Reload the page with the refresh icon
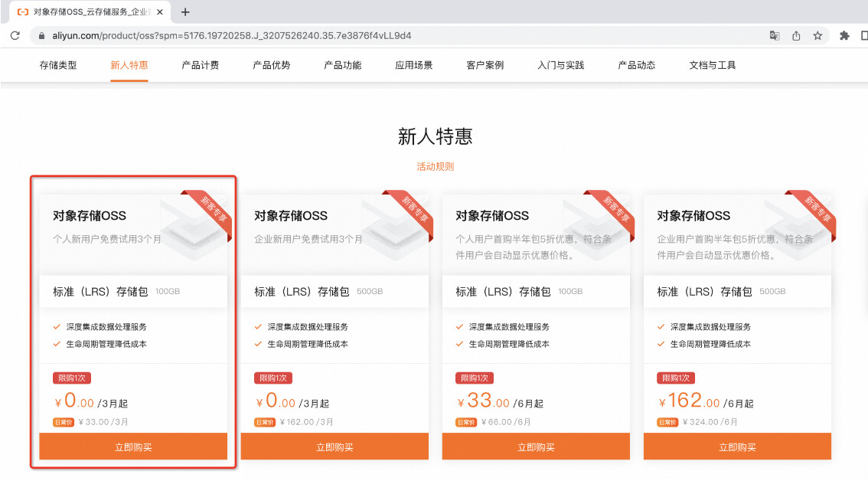Screen dimensions: 868x481 pyautogui.click(x=15, y=35)
